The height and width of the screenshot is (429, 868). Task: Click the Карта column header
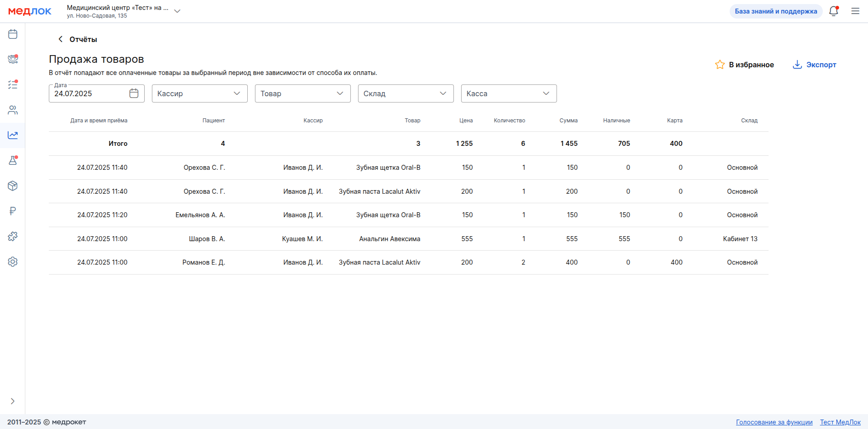coord(675,121)
